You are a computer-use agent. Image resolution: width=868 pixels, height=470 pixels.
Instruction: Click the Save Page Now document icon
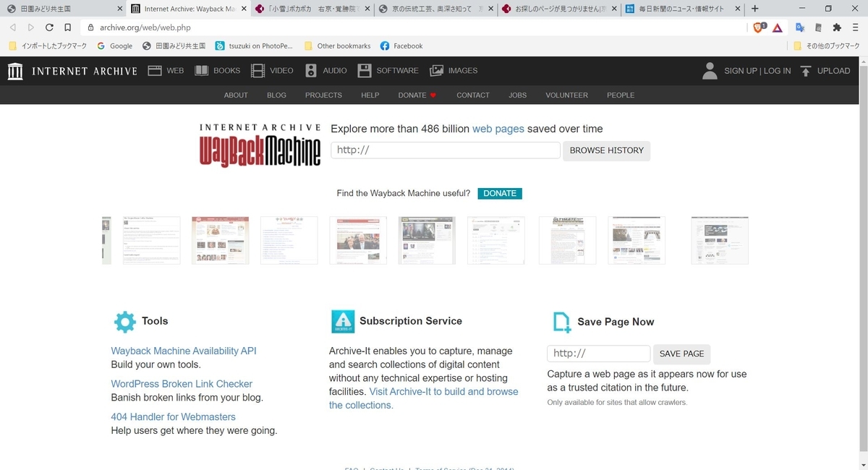click(x=562, y=322)
